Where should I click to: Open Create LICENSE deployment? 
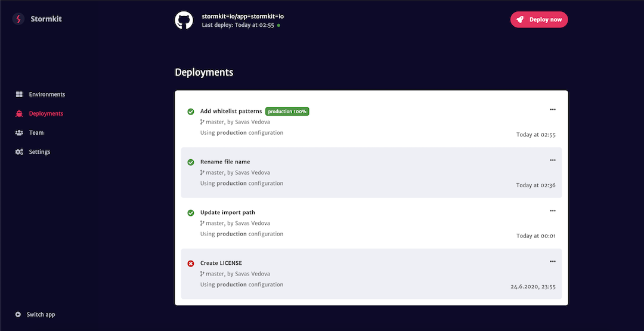(x=221, y=263)
